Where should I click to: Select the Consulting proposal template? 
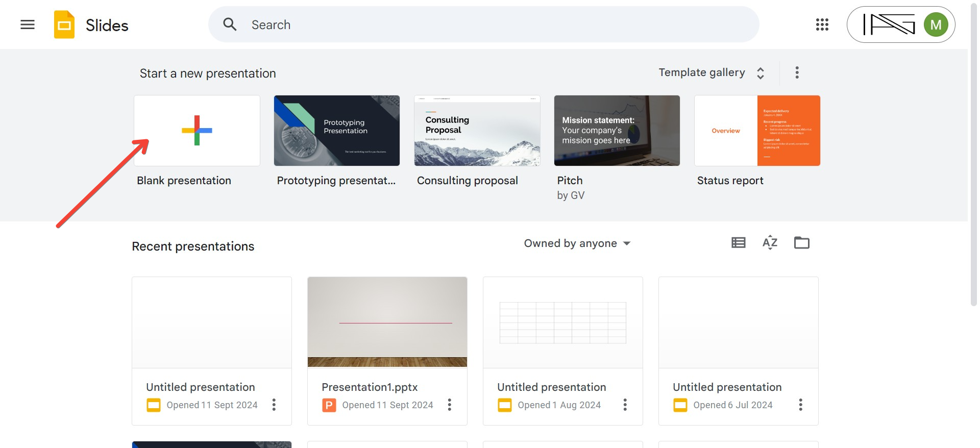[477, 131]
